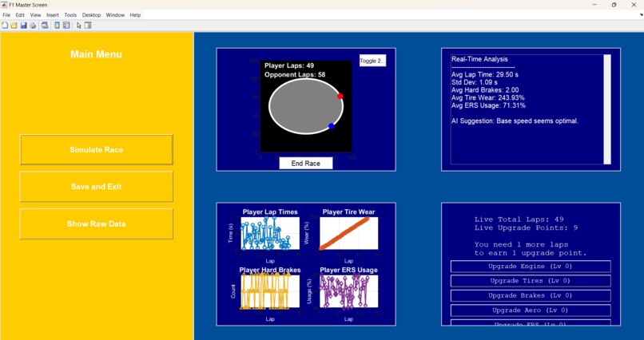Click 'Live Upgrade Points: 9' text
The width and height of the screenshot is (644, 340).
526,228
